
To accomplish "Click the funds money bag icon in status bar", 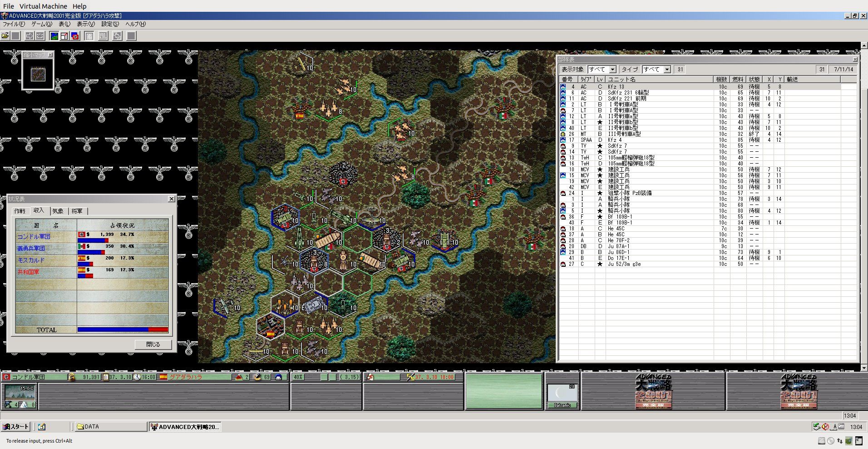I will [x=71, y=377].
